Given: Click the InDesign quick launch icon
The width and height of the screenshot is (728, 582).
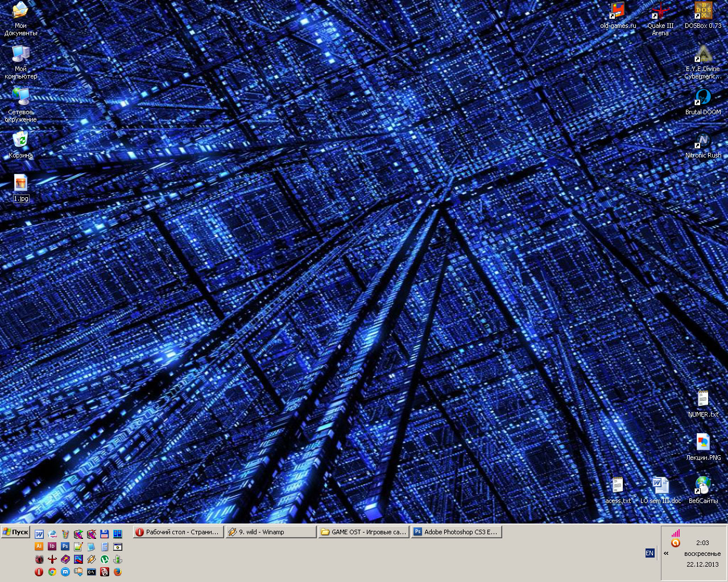Looking at the screenshot, I should point(52,546).
